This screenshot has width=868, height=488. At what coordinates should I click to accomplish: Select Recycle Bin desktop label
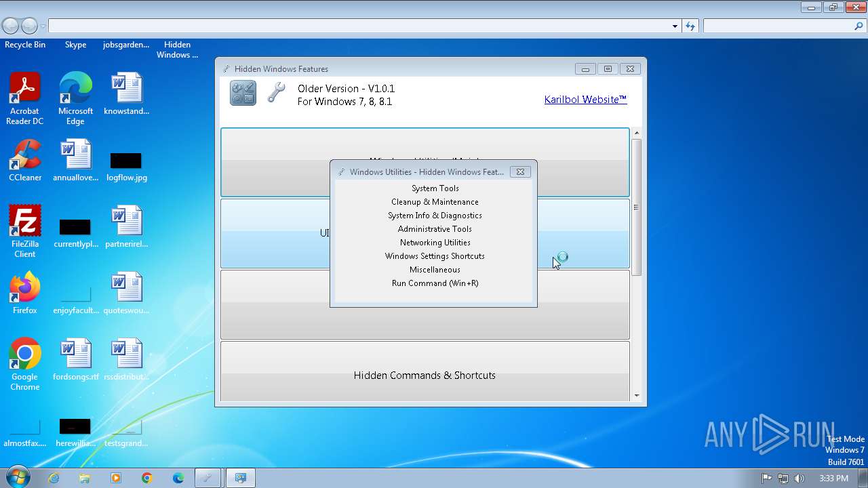click(25, 45)
